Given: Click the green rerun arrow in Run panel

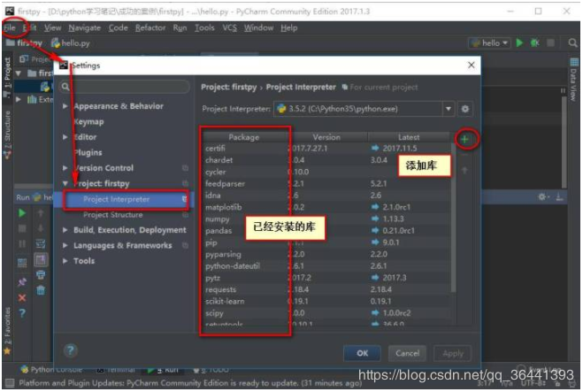Looking at the screenshot, I should tap(22, 213).
